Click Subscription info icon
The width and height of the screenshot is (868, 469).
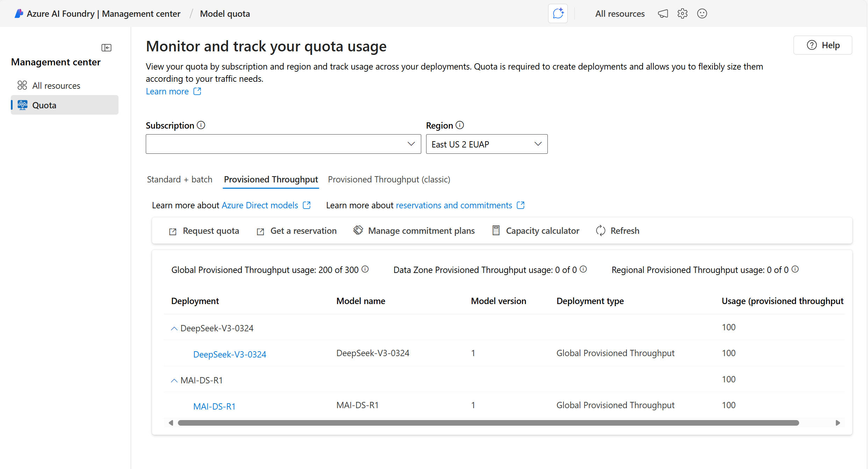[x=201, y=125]
